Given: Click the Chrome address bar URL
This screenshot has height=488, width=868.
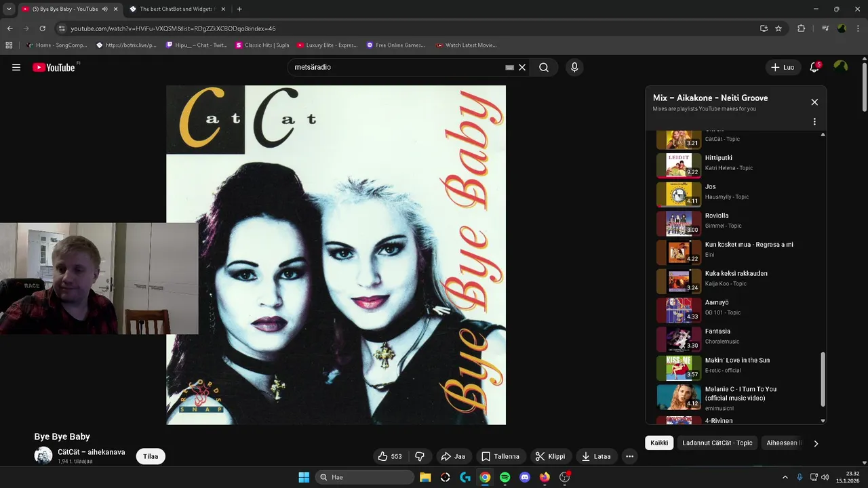Looking at the screenshot, I should (x=173, y=28).
